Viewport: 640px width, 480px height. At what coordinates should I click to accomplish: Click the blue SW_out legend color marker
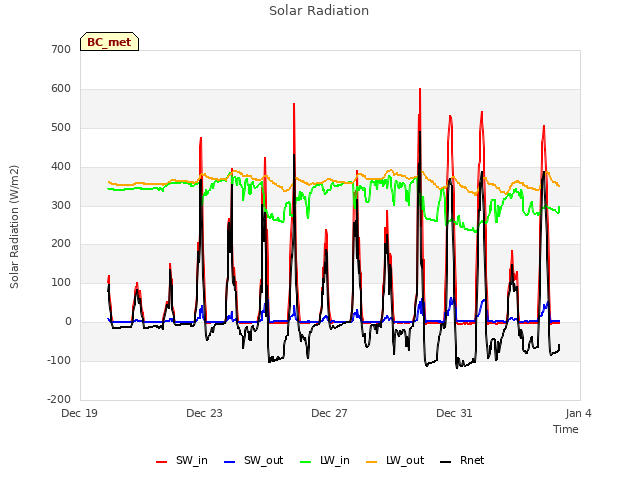click(230, 462)
